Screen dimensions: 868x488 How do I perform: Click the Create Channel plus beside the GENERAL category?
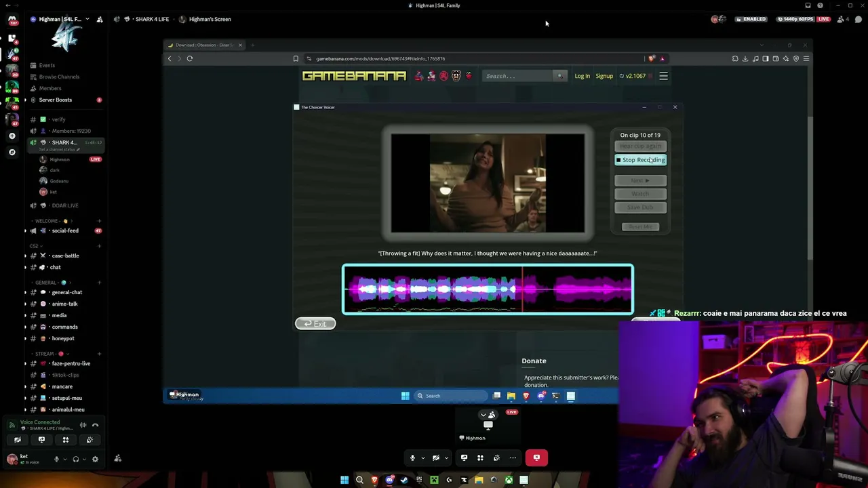pos(99,283)
